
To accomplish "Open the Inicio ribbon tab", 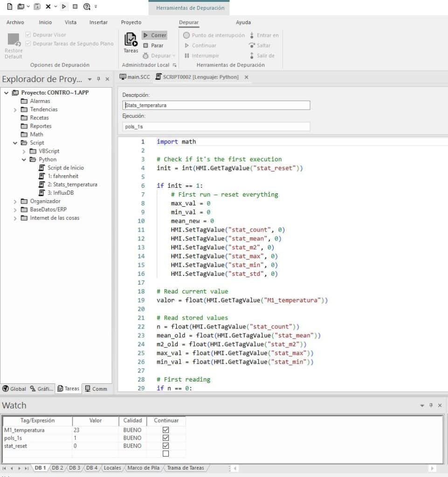I will tap(45, 22).
